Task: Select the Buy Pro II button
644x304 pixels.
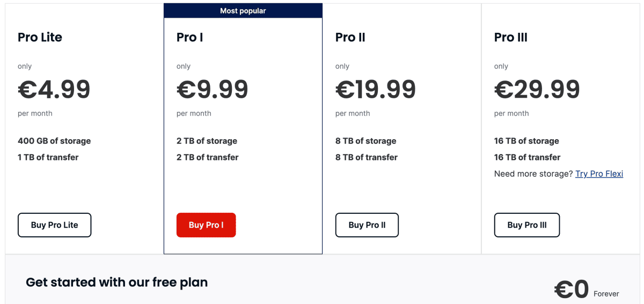Action: click(367, 225)
